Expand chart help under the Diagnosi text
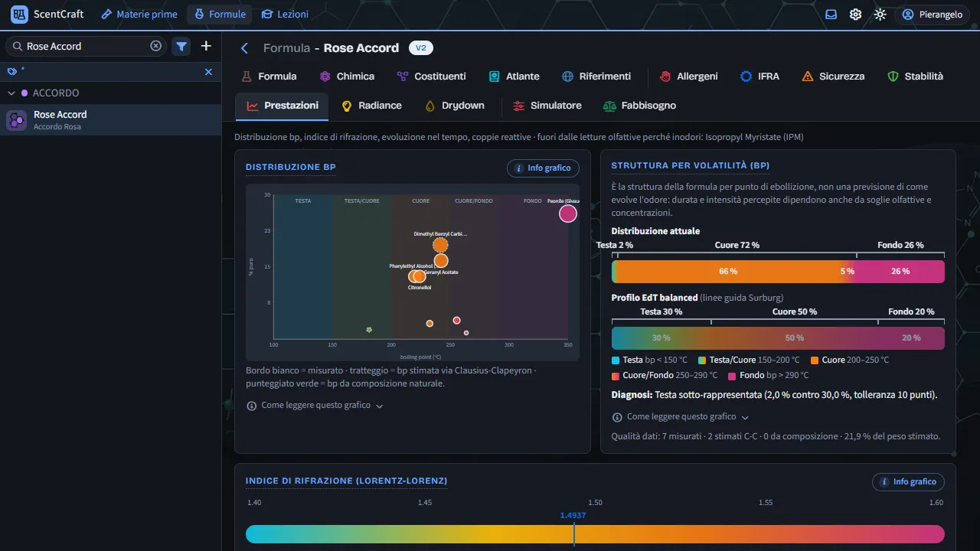The height and width of the screenshot is (551, 980). tap(680, 417)
